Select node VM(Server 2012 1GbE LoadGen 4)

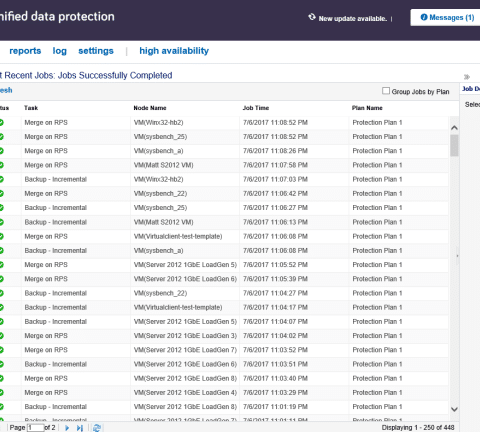coord(185,393)
